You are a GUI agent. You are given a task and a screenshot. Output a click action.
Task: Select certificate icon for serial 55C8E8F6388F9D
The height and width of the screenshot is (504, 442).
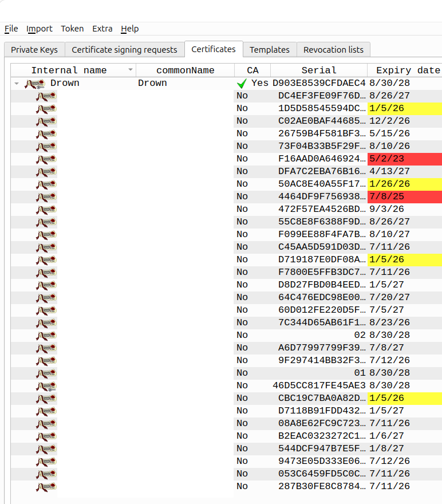click(x=46, y=222)
